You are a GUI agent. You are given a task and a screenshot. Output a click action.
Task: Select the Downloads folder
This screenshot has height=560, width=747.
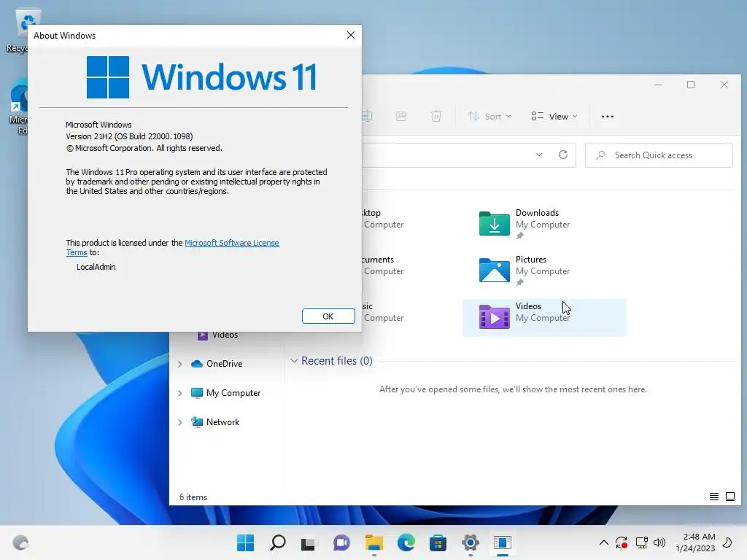coord(543,223)
